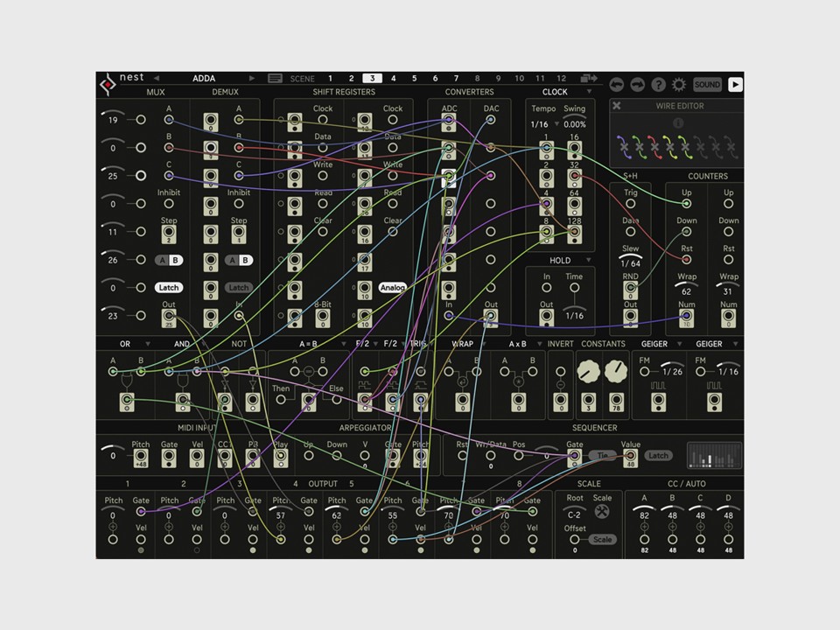Click the Scale button next to Offset
Screen dimensions: 840x630
(602, 540)
